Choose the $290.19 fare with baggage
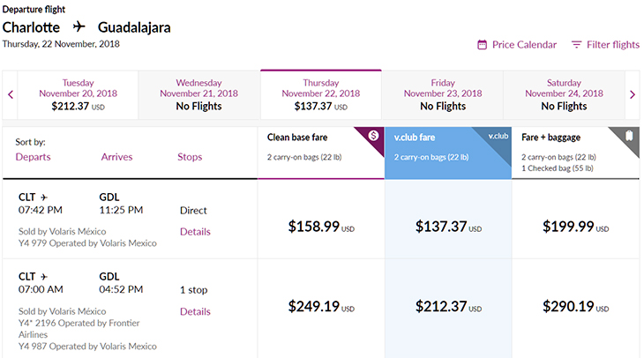Viewport: 644px width, 358px height. pyautogui.click(x=575, y=306)
